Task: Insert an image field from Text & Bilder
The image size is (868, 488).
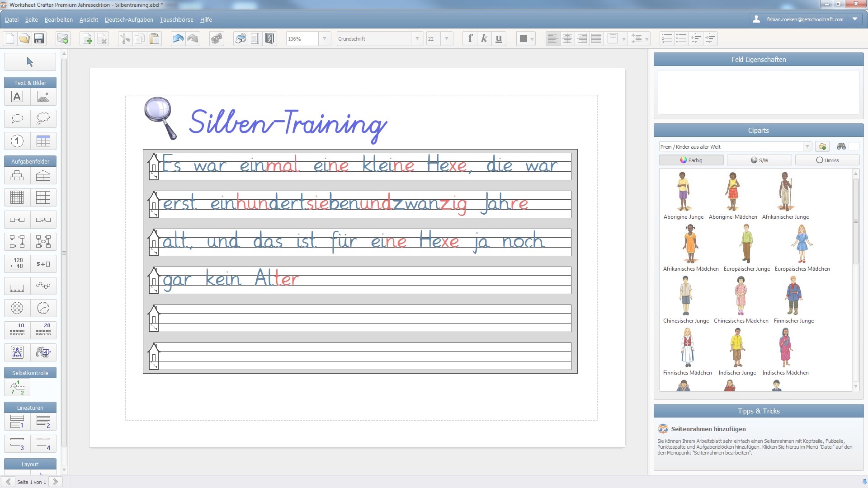Action: point(43,97)
